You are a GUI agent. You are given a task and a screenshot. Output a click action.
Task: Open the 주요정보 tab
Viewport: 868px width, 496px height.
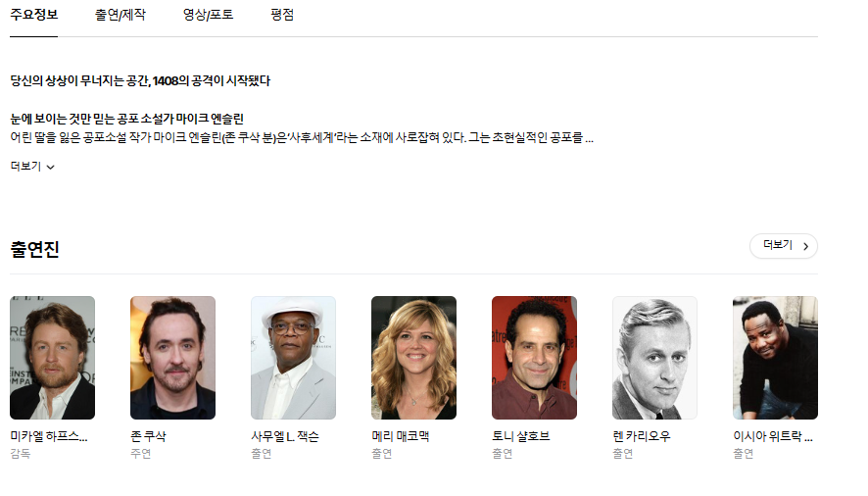(33, 15)
